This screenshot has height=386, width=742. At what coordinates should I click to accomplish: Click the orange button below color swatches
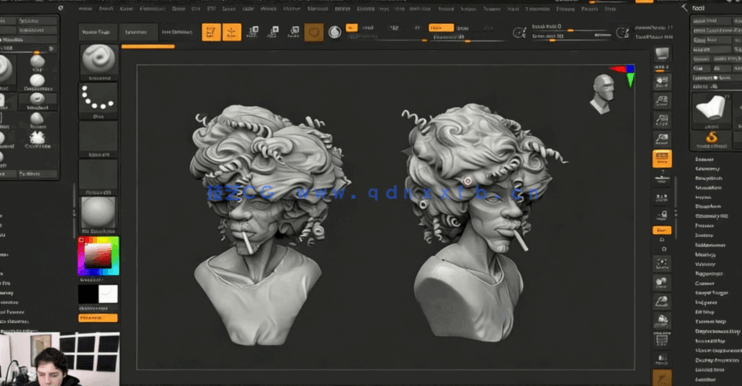[x=98, y=318]
